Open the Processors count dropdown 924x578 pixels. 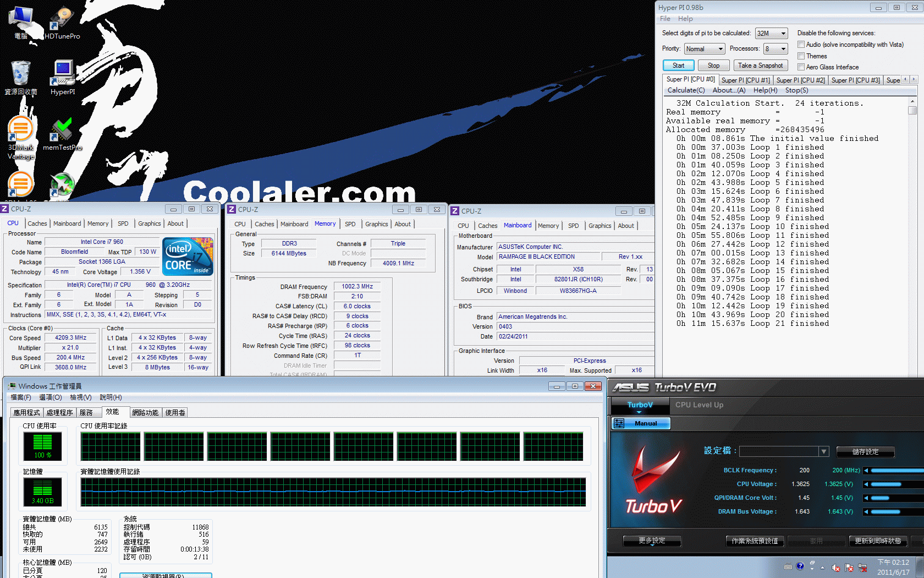776,49
